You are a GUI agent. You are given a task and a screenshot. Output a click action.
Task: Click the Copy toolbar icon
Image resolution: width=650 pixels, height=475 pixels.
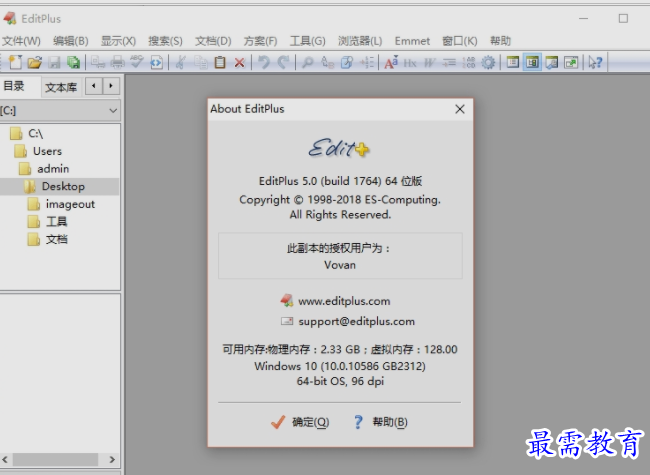click(201, 63)
